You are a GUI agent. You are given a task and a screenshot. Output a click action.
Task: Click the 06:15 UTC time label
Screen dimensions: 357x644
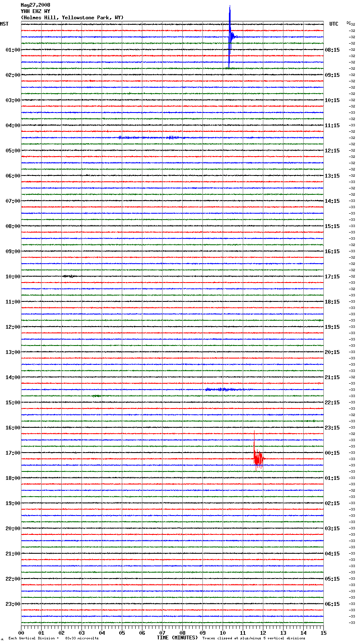[x=332, y=604]
